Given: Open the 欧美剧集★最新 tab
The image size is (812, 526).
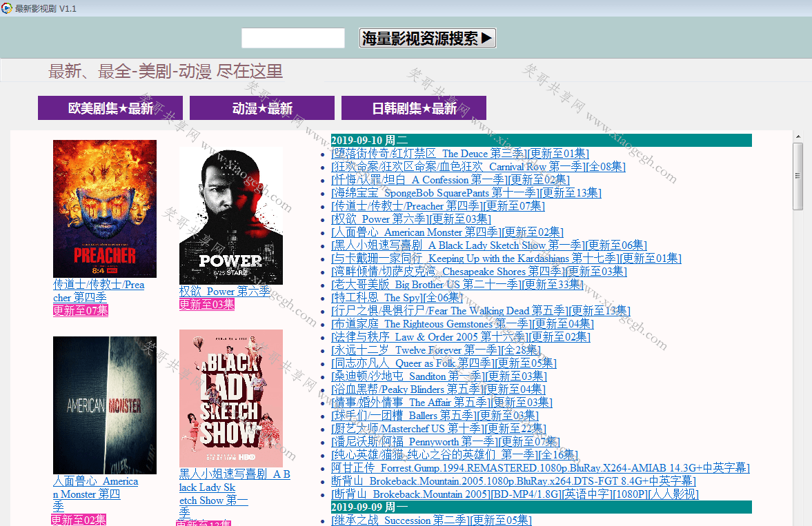Looking at the screenshot, I should [x=110, y=108].
